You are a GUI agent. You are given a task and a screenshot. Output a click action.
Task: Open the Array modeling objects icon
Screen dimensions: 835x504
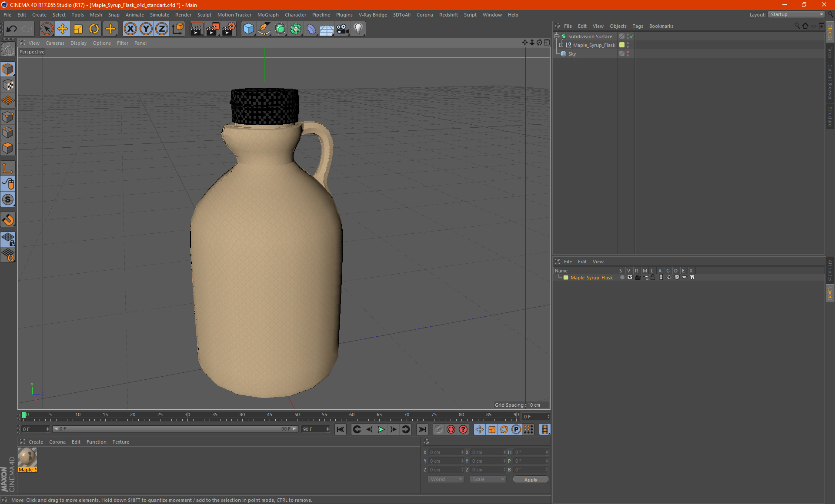pyautogui.click(x=296, y=29)
